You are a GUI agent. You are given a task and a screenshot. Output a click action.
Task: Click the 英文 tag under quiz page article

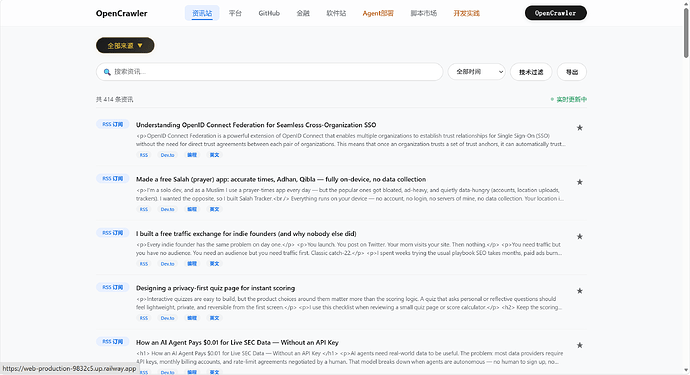point(214,318)
